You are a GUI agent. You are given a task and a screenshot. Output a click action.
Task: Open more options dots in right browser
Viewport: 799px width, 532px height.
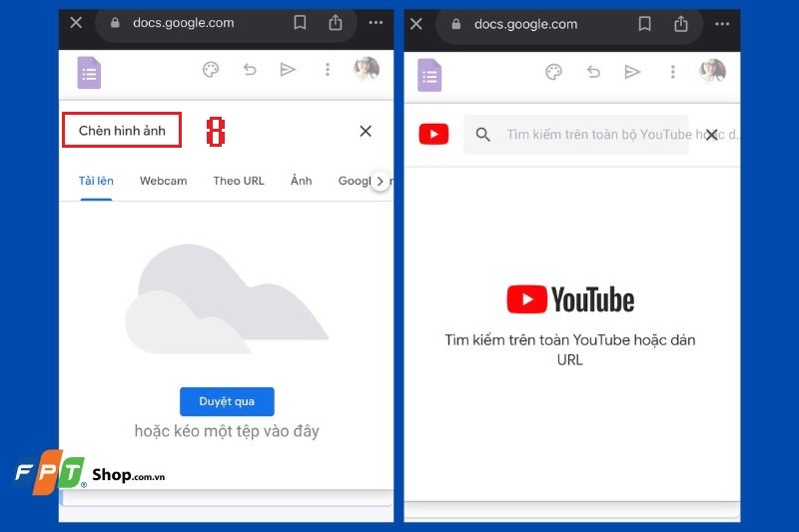[722, 24]
